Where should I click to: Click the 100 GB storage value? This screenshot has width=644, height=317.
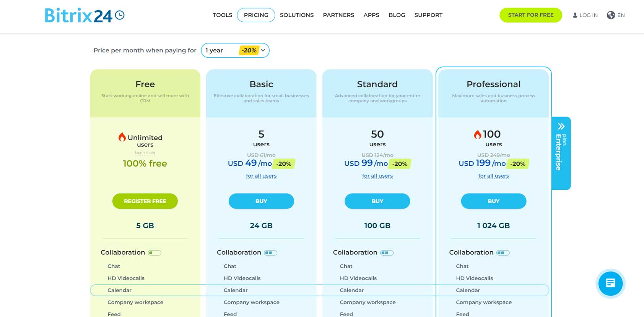point(377,226)
